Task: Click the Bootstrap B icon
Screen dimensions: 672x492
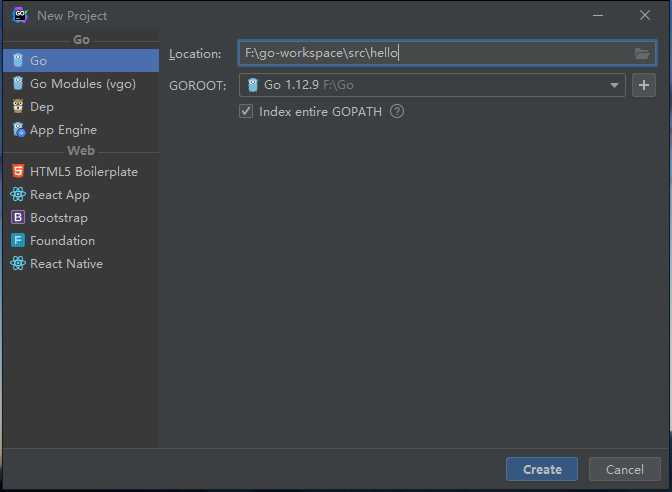Action: click(18, 217)
